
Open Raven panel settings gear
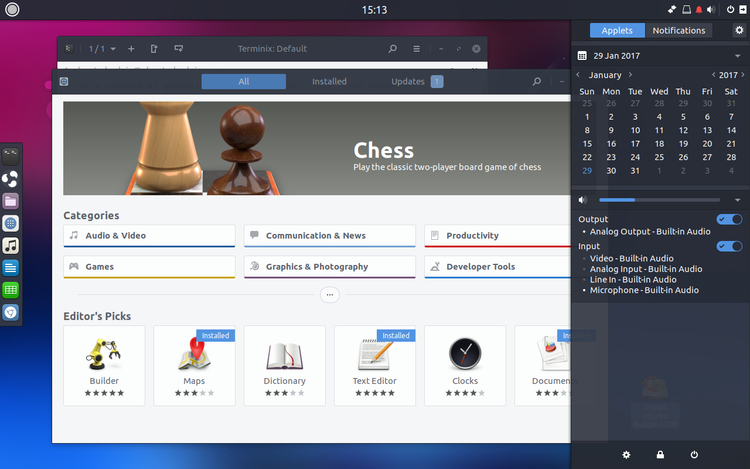739,30
